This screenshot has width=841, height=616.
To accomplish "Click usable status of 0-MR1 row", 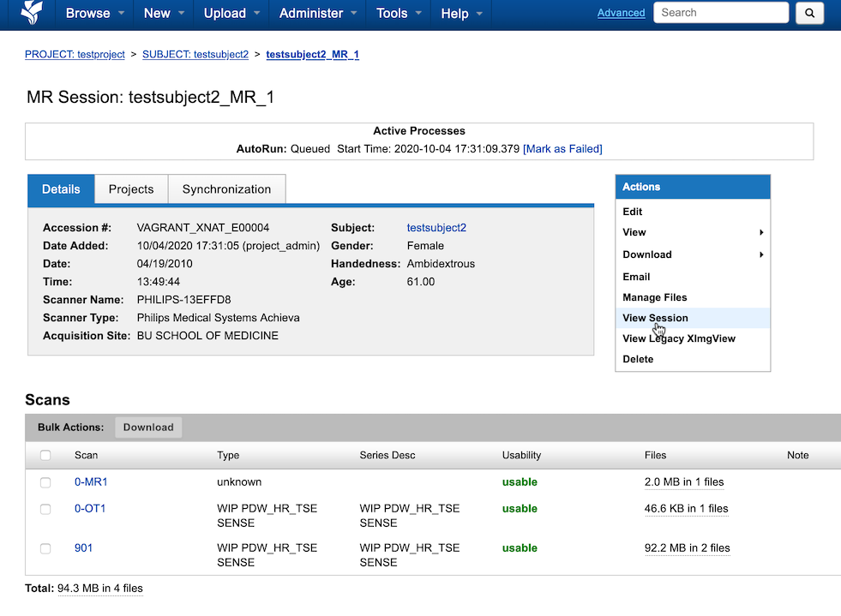I will click(x=520, y=482).
